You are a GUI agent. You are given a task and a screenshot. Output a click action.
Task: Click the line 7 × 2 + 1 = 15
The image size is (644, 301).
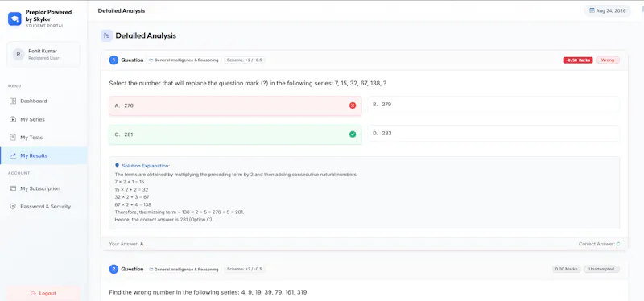(x=130, y=182)
